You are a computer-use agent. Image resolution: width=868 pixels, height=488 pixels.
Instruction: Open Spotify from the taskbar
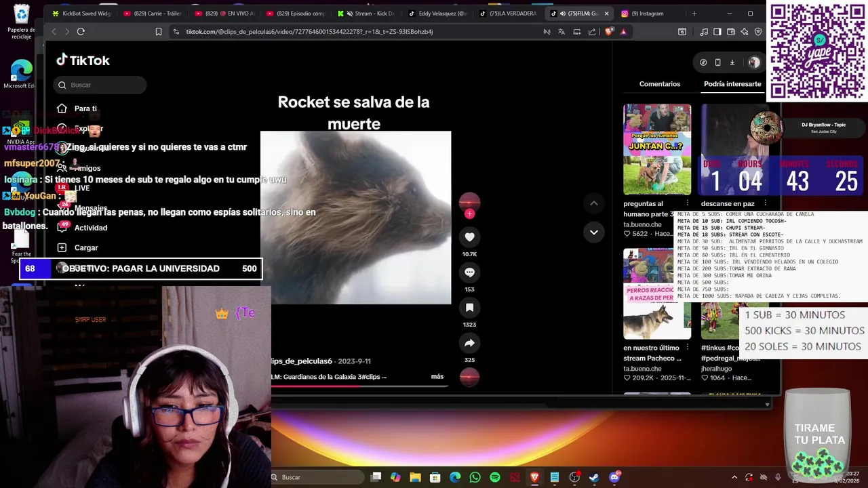tap(495, 477)
